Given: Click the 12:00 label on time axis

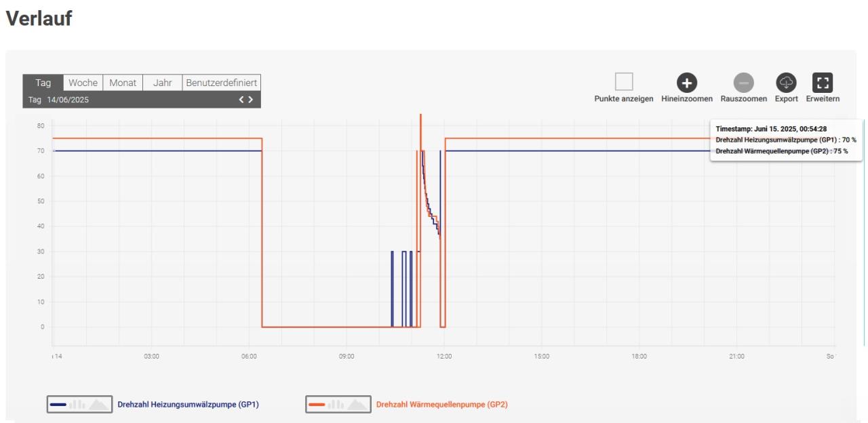Looking at the screenshot, I should (x=444, y=356).
